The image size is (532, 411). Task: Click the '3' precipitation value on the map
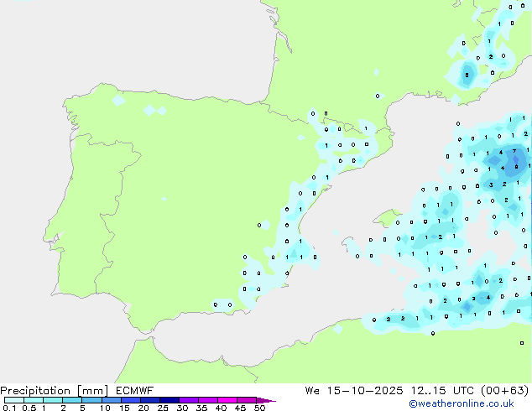coord(491,185)
